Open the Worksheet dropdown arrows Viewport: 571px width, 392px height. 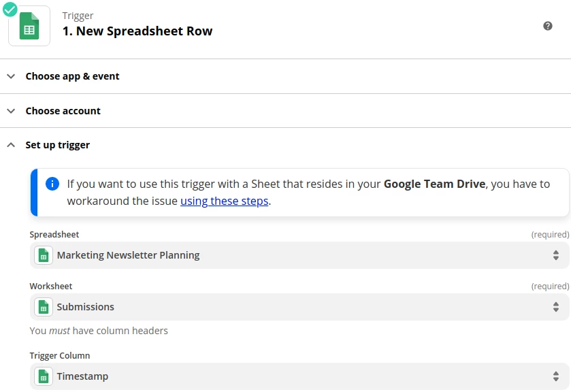(556, 307)
